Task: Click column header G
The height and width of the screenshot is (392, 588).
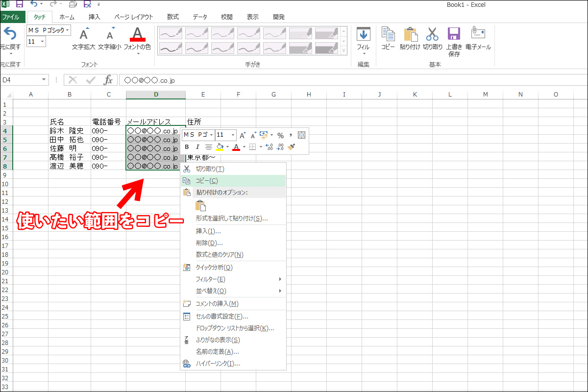Action: [x=273, y=95]
